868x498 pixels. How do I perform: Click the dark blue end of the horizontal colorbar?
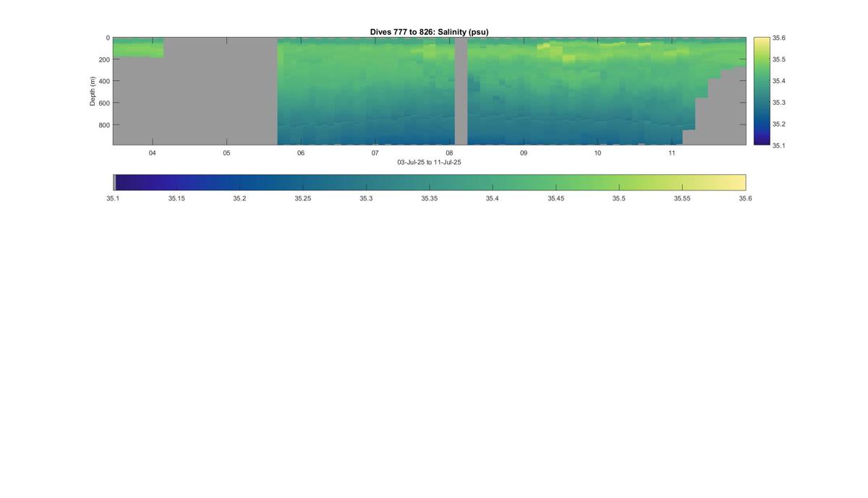[123, 182]
